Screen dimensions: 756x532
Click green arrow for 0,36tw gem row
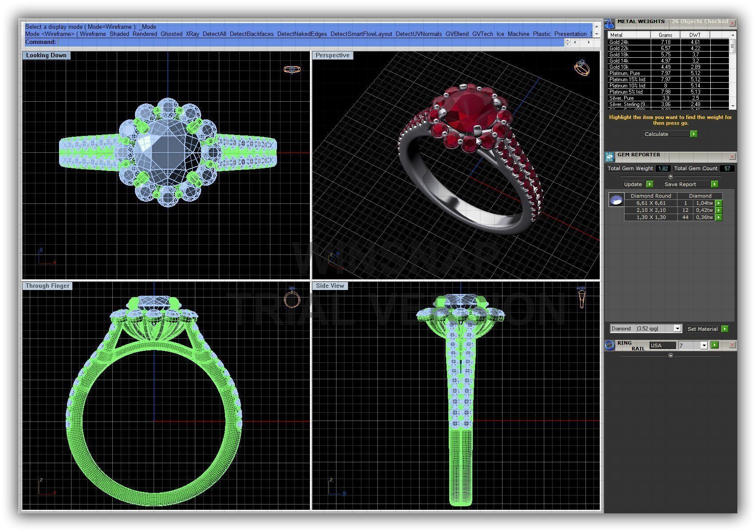[719, 217]
